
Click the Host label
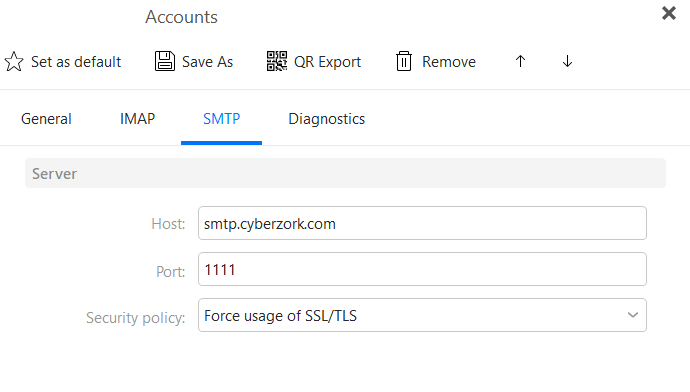[x=168, y=224]
